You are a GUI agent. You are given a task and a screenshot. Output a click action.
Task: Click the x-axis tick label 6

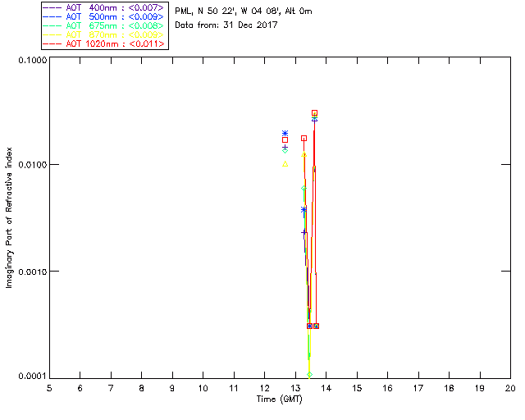pos(80,389)
